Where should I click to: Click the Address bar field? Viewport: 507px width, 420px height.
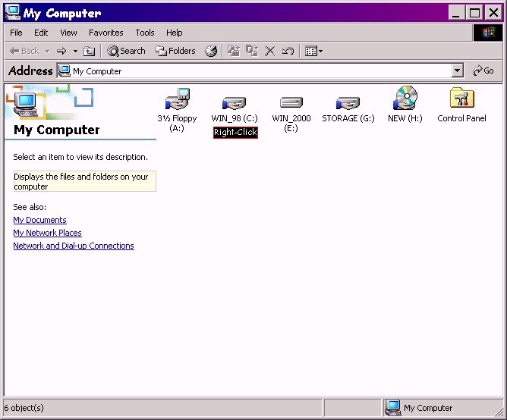pos(260,71)
